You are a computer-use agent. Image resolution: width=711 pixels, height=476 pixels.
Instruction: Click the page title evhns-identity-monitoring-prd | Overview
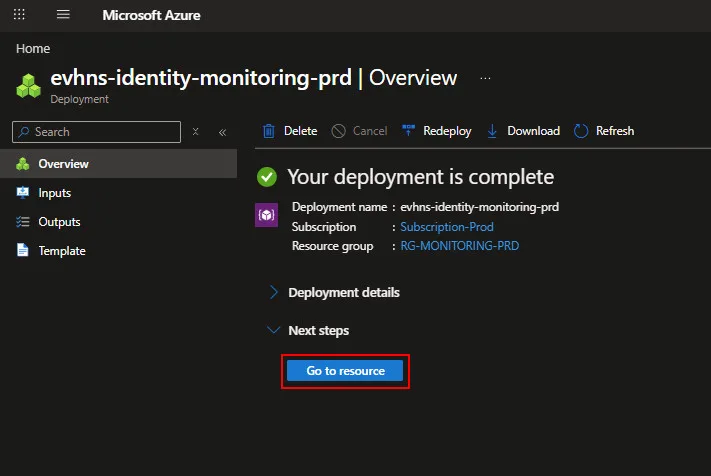[253, 78]
